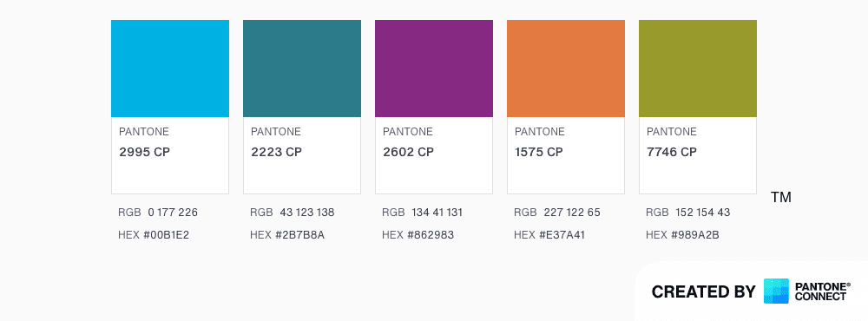
Task: Click the PANTONE 2223 CP label
Action: pyautogui.click(x=276, y=141)
